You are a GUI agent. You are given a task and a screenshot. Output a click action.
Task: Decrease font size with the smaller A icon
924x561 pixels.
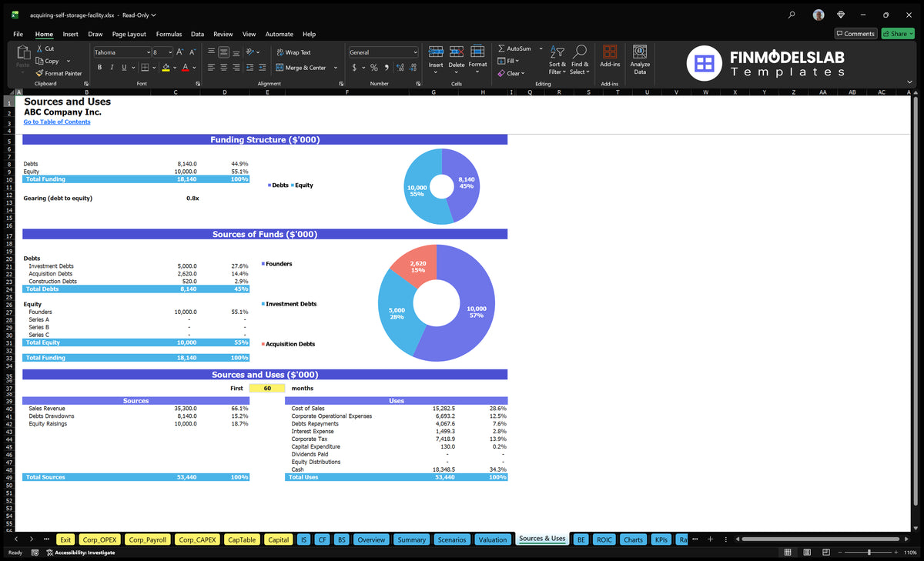(x=192, y=52)
